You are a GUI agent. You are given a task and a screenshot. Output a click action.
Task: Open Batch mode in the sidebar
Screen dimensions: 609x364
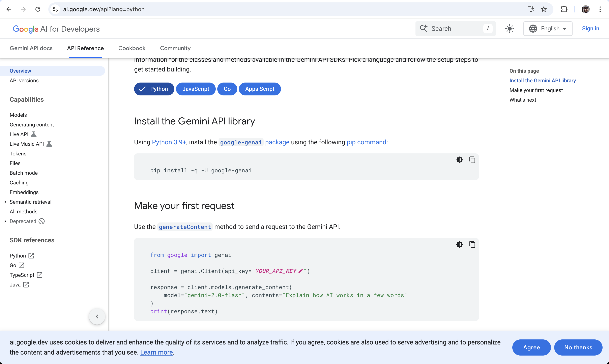pyautogui.click(x=24, y=173)
